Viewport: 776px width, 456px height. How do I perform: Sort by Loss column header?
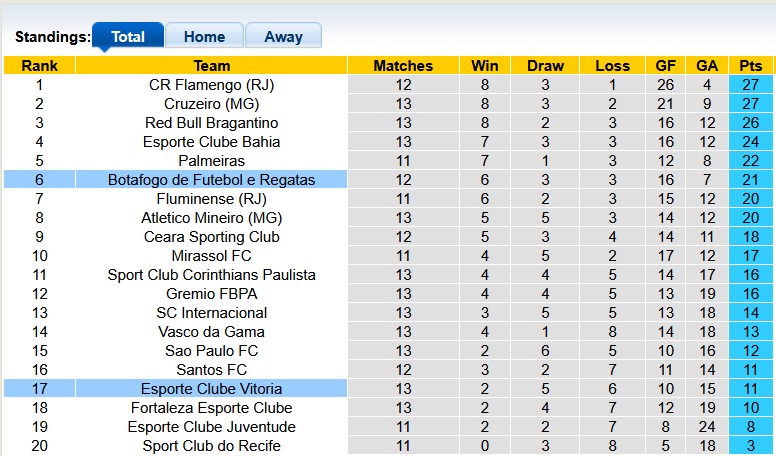click(x=612, y=66)
